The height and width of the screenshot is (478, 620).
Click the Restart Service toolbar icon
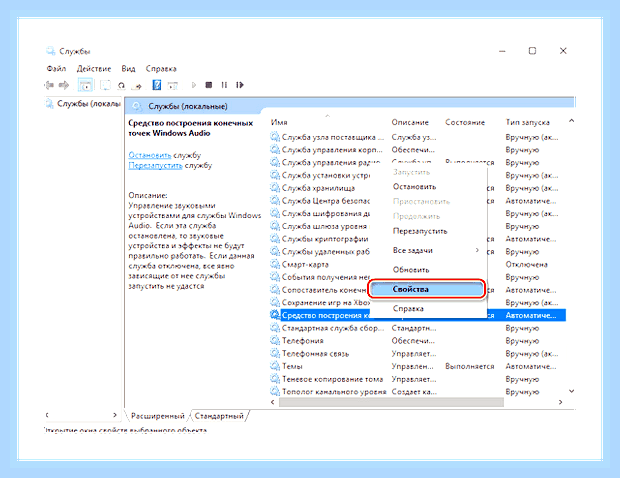click(x=240, y=85)
